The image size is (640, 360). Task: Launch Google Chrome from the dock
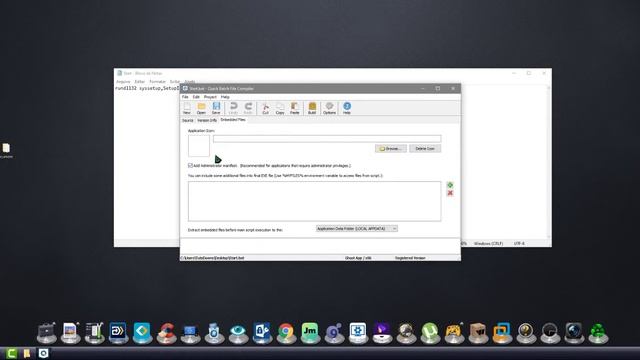click(286, 332)
